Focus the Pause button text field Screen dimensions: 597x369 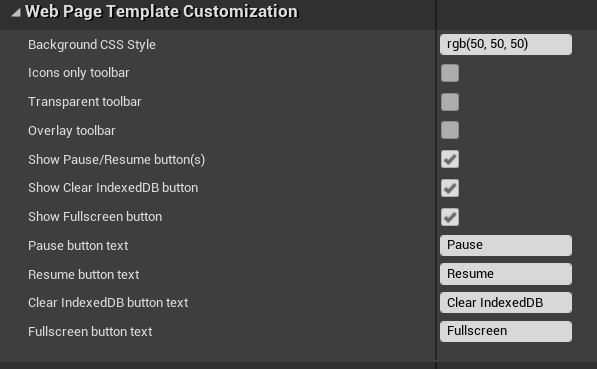(x=506, y=245)
